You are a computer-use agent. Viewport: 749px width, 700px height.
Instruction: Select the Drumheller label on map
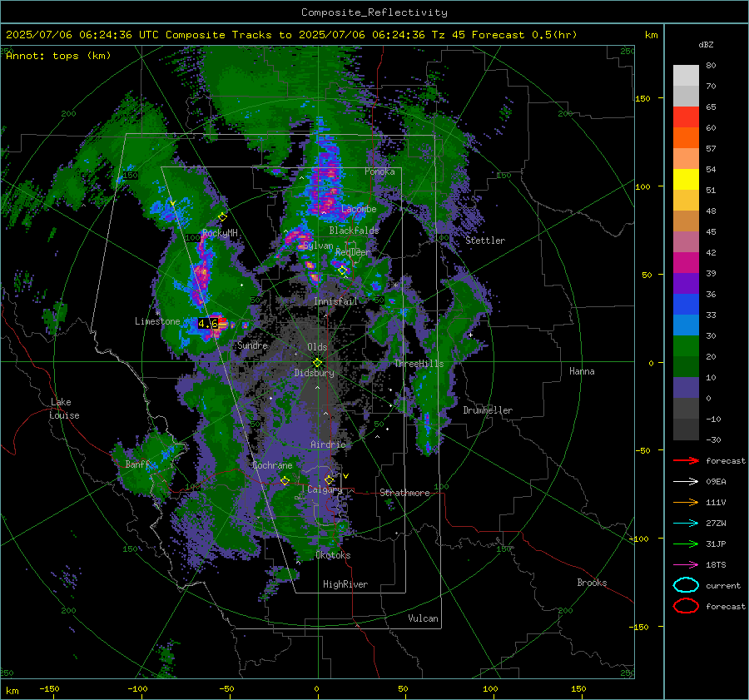click(488, 410)
